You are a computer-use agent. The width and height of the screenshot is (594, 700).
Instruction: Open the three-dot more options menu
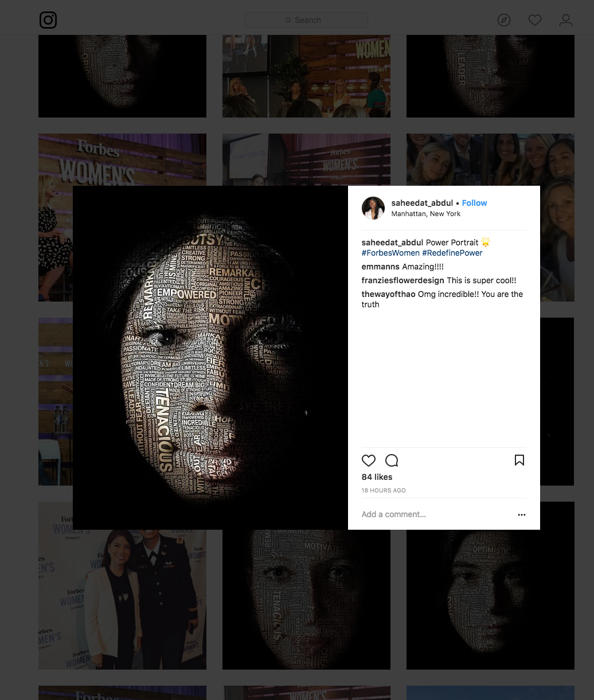tap(522, 515)
